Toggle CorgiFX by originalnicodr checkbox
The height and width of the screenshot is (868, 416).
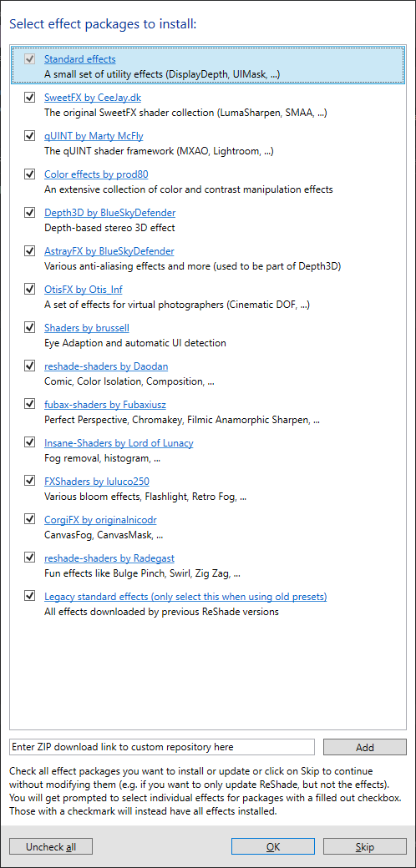coord(29,520)
